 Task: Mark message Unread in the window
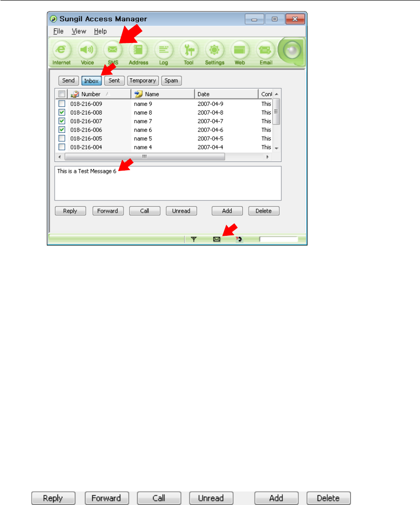pyautogui.click(x=181, y=211)
